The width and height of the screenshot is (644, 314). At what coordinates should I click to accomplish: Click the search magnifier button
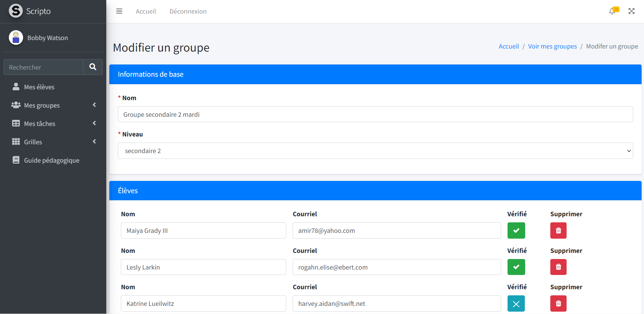[93, 67]
